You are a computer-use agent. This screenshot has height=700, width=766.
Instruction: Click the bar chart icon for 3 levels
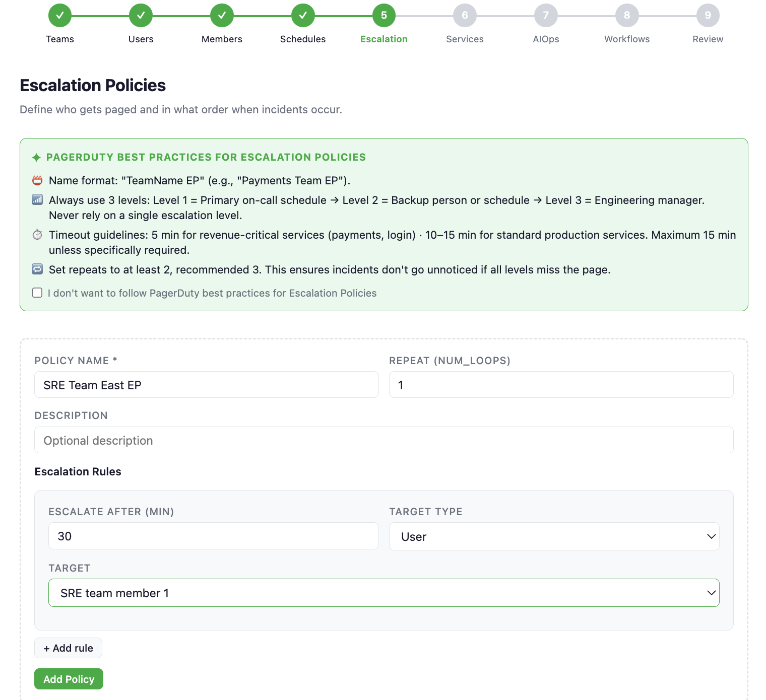click(37, 200)
